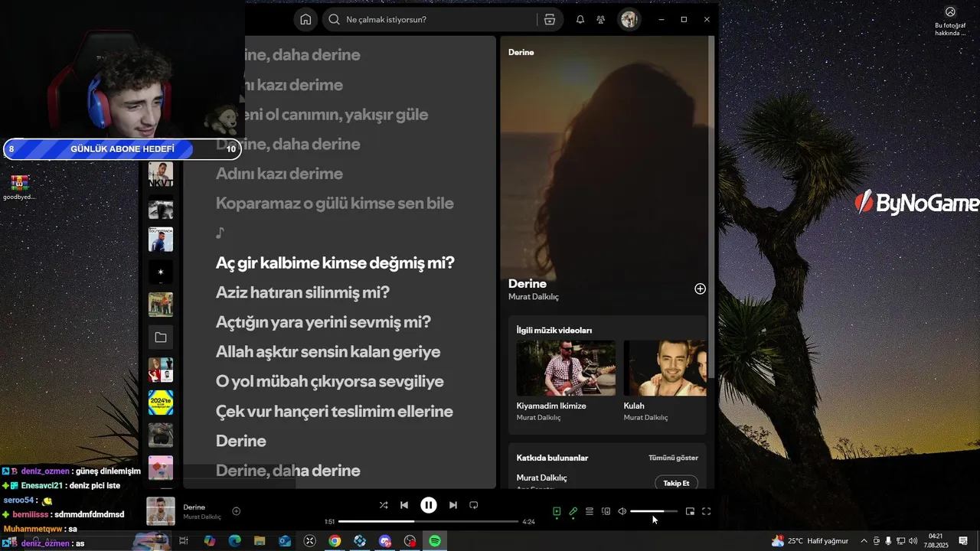Play the 'Kiyamadim Ikimize' music video thumbnail
This screenshot has height=551, width=980.
[566, 368]
